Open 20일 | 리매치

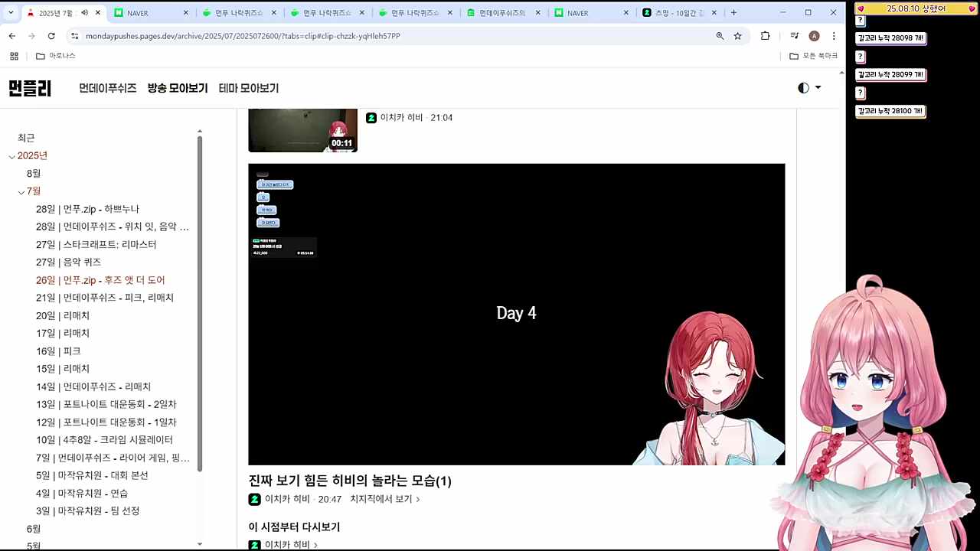click(x=63, y=315)
